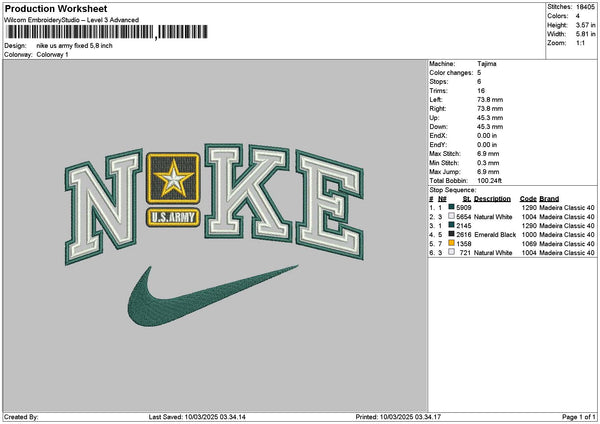Click the white swatch in row 721
This screenshot has height=424, width=600.
tap(452, 252)
